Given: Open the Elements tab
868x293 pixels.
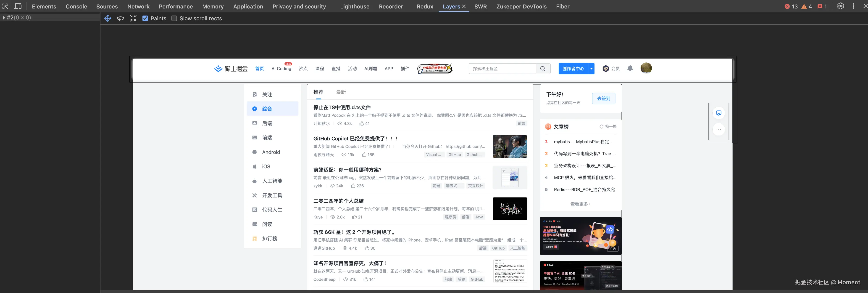Looking at the screenshot, I should click(x=44, y=6).
